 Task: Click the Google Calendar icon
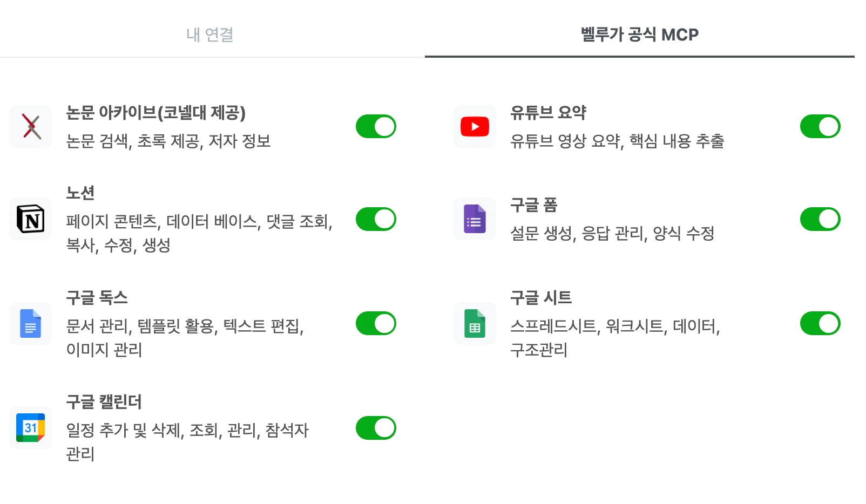tap(31, 428)
